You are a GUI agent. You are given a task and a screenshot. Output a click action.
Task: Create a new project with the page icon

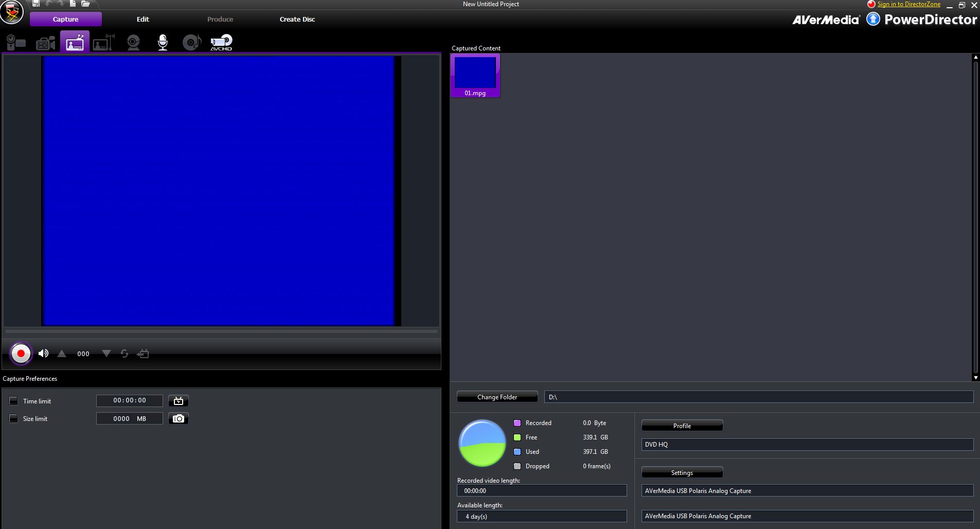coord(73,4)
